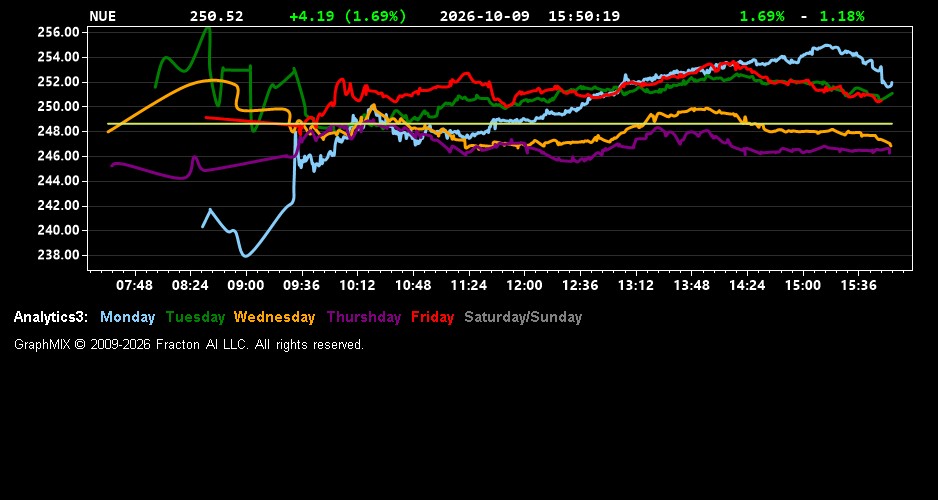Click the 15:36 time axis label
This screenshot has width=938, height=500.
859,285
